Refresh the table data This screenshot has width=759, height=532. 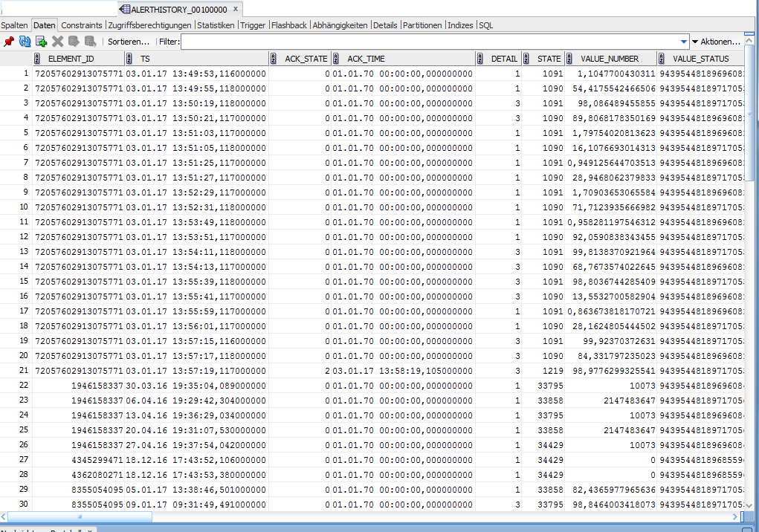tap(25, 42)
